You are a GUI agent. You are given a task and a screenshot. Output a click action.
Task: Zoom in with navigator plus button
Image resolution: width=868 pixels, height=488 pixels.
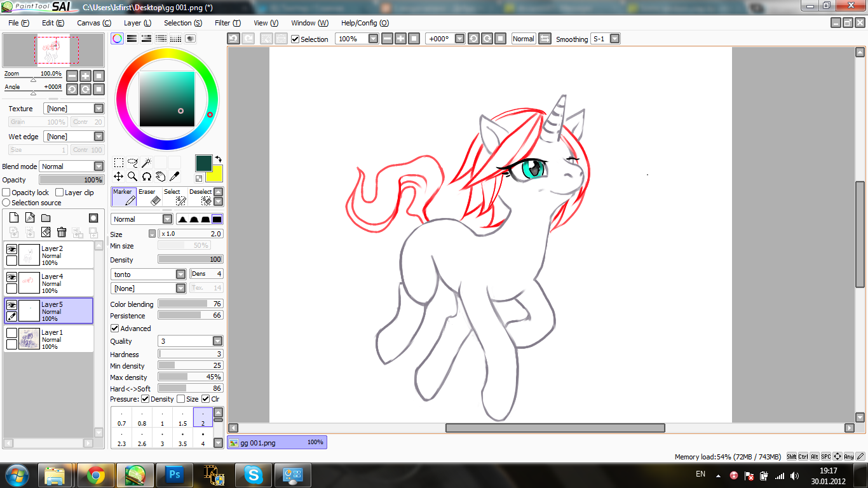tap(85, 76)
